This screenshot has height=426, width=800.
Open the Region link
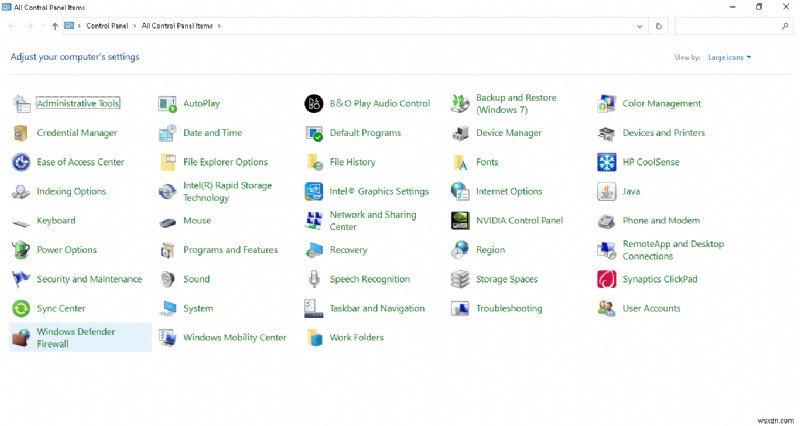click(490, 250)
